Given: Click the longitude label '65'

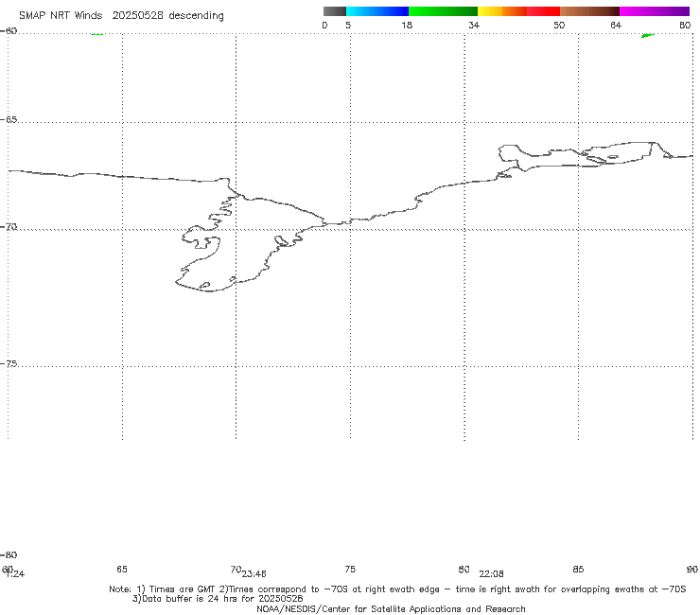Looking at the screenshot, I should pos(122,569).
